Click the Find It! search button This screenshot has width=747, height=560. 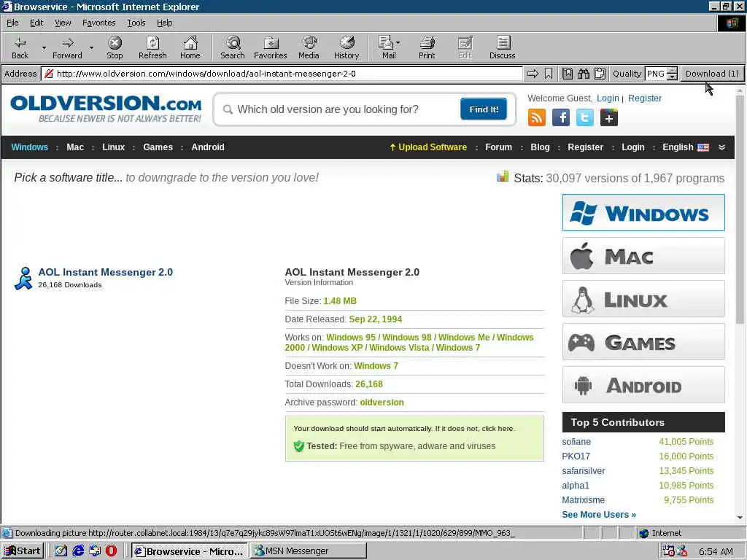pos(484,109)
